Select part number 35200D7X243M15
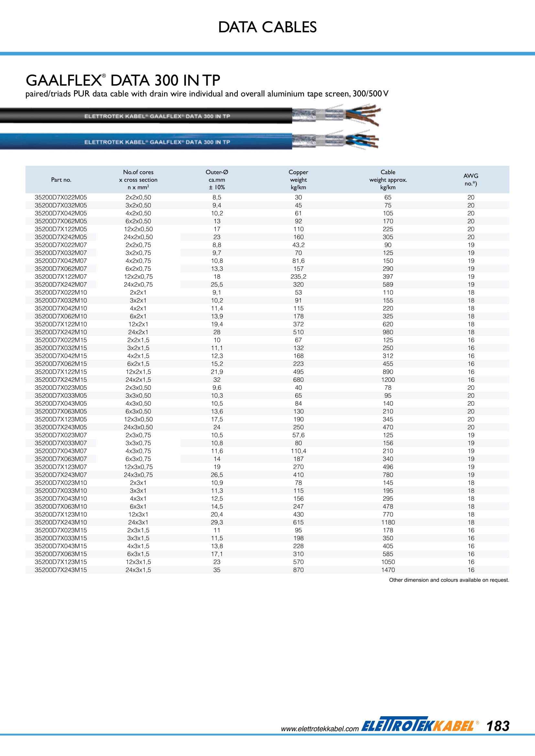 tap(61, 570)
